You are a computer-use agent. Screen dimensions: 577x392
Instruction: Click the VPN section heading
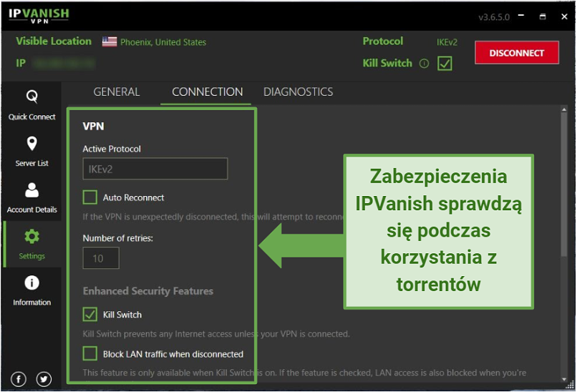tap(94, 126)
